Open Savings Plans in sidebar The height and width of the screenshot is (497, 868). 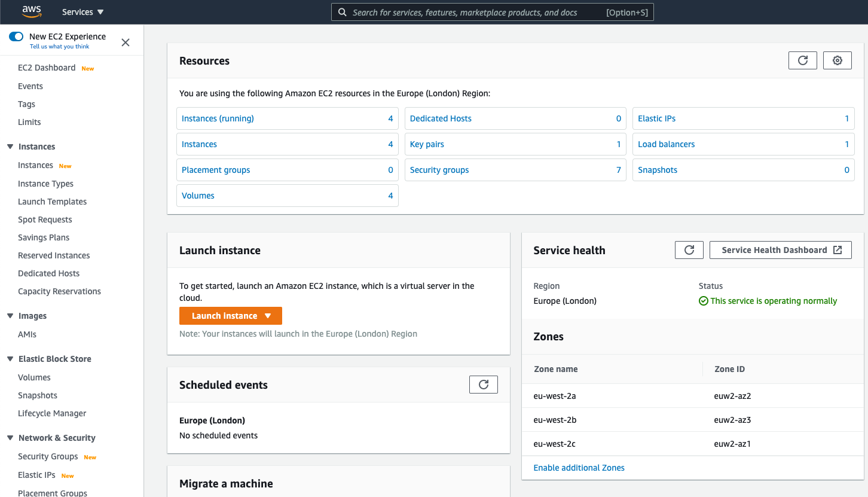coord(44,237)
